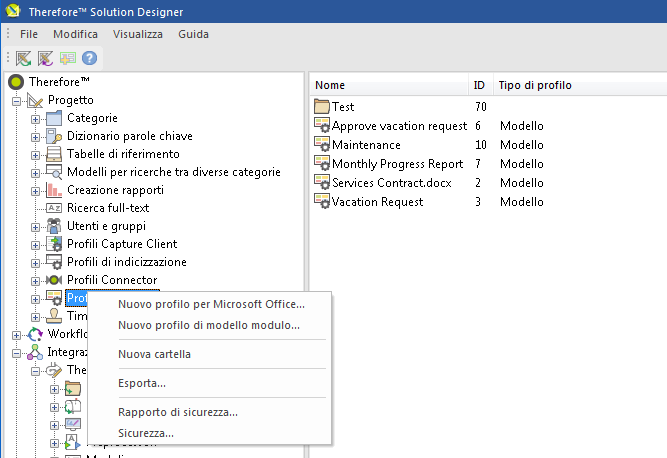Click the Monthly Progress Report profile icon
667x458 pixels.
tap(322, 163)
